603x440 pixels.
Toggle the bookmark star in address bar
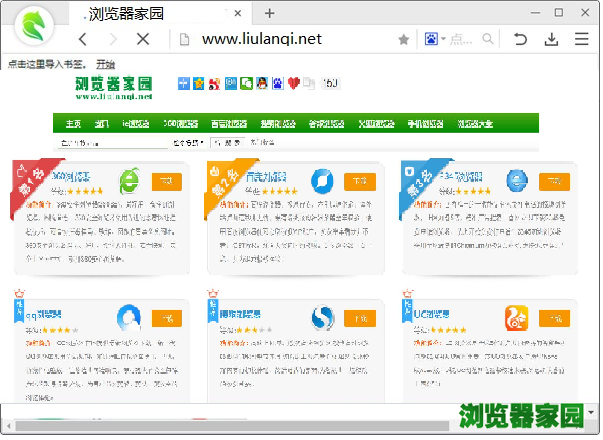click(404, 39)
